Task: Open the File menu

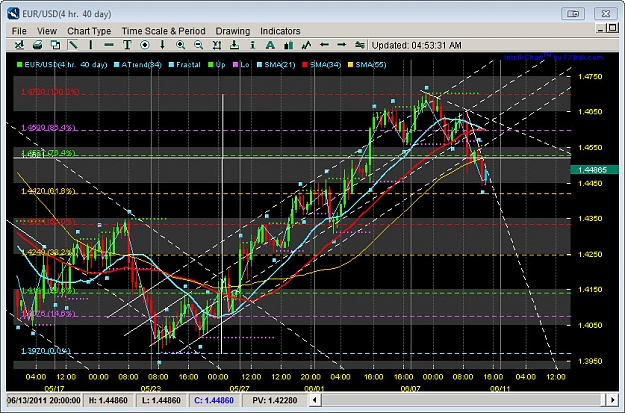Action: (x=19, y=31)
